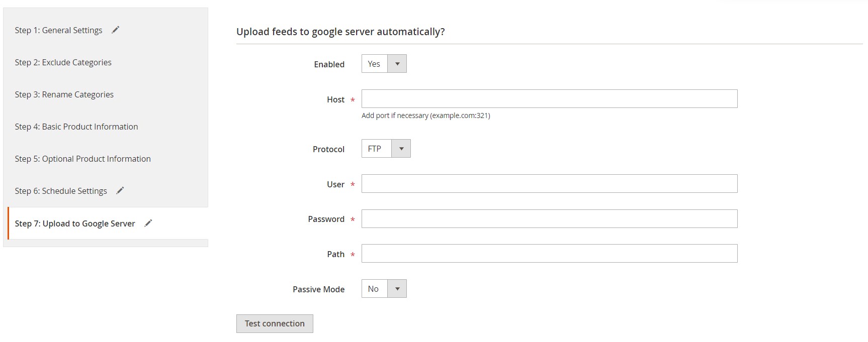Click edit pencil beside Step 7 Upload to Google Server
868x342 pixels.
click(x=148, y=223)
